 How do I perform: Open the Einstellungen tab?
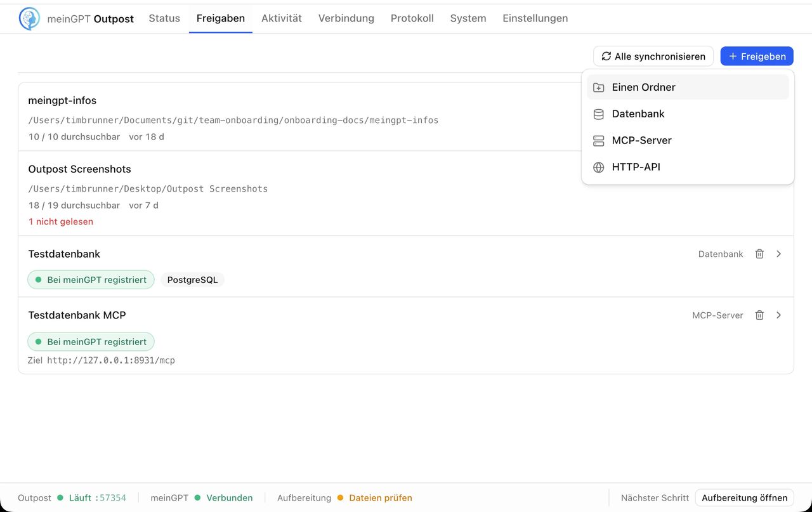coord(535,18)
